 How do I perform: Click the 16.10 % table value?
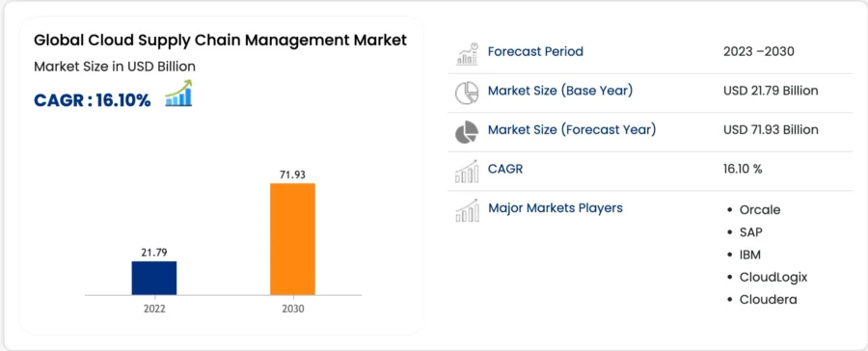point(743,169)
